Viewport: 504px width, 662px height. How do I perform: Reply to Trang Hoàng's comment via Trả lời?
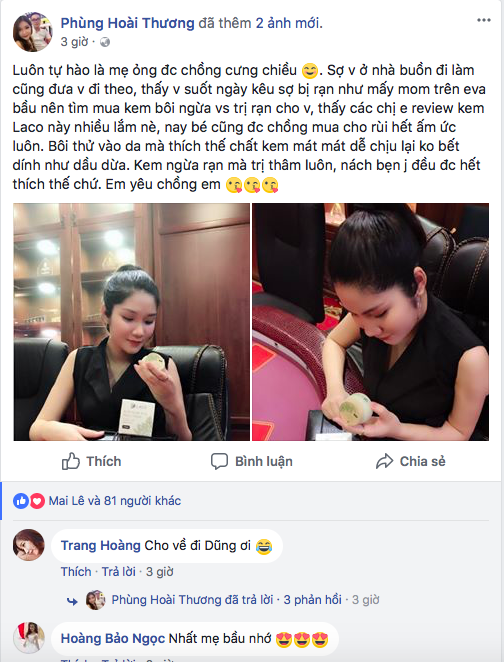pos(119,572)
